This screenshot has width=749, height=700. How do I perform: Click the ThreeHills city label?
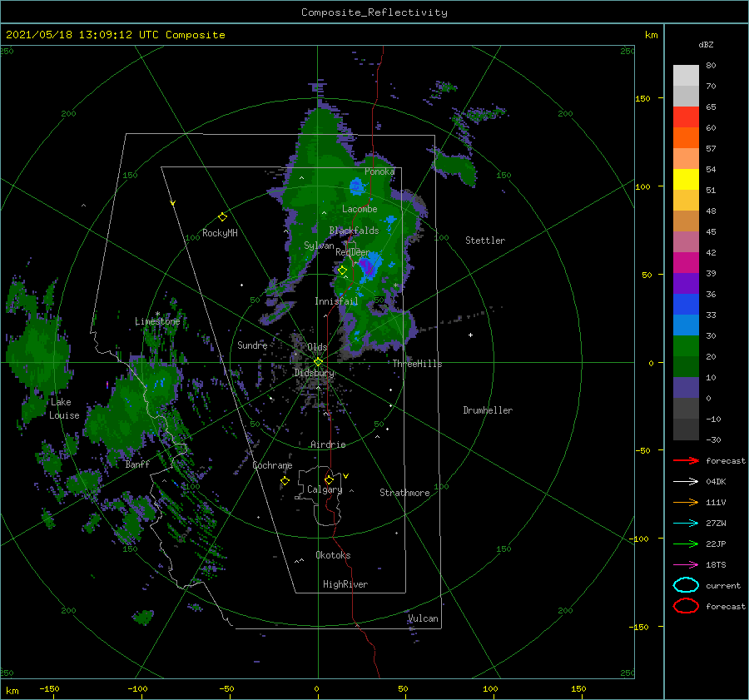[x=417, y=364]
